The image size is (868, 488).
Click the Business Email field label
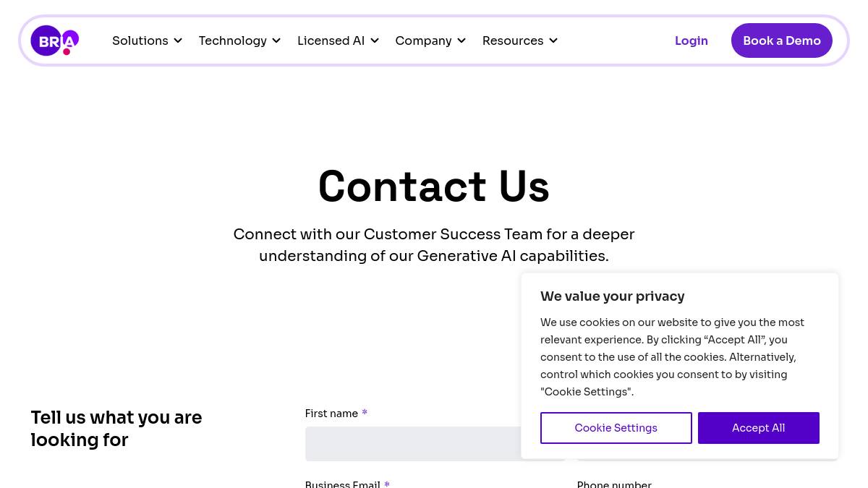(342, 484)
